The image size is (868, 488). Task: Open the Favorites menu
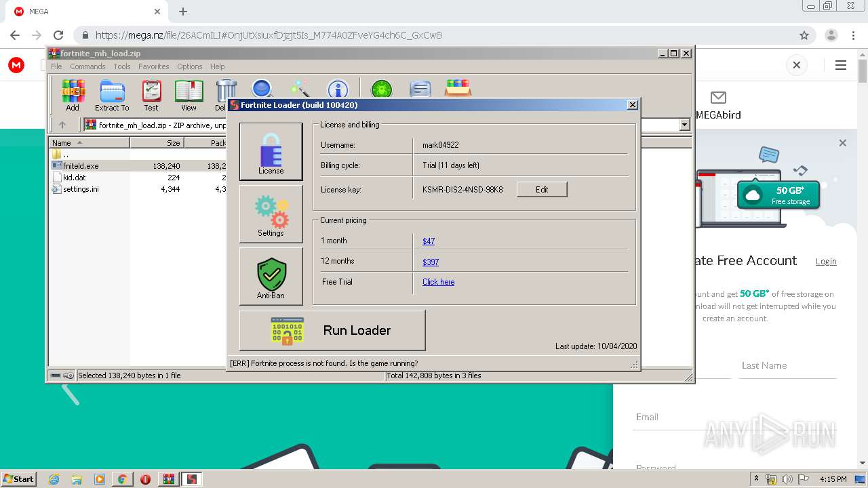pos(154,66)
